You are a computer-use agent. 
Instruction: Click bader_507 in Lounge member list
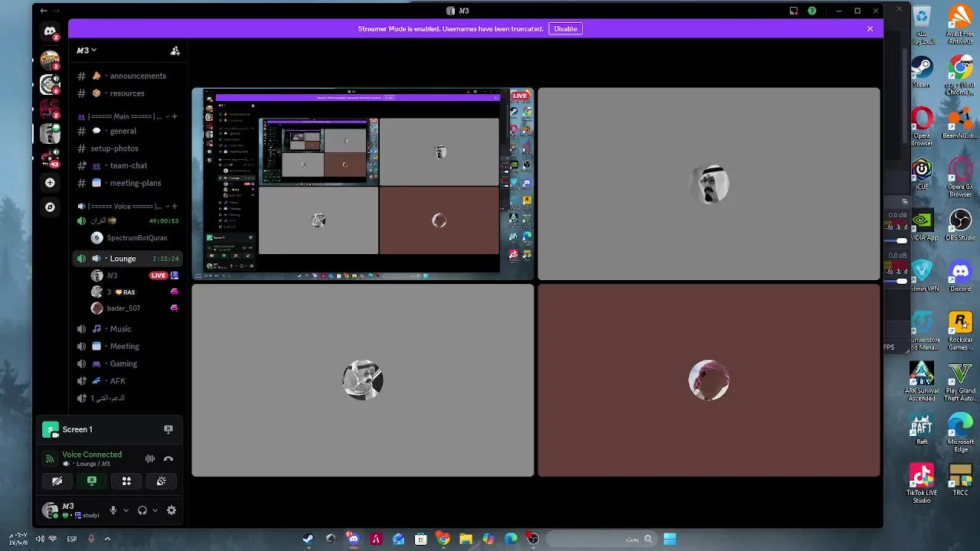click(x=135, y=308)
